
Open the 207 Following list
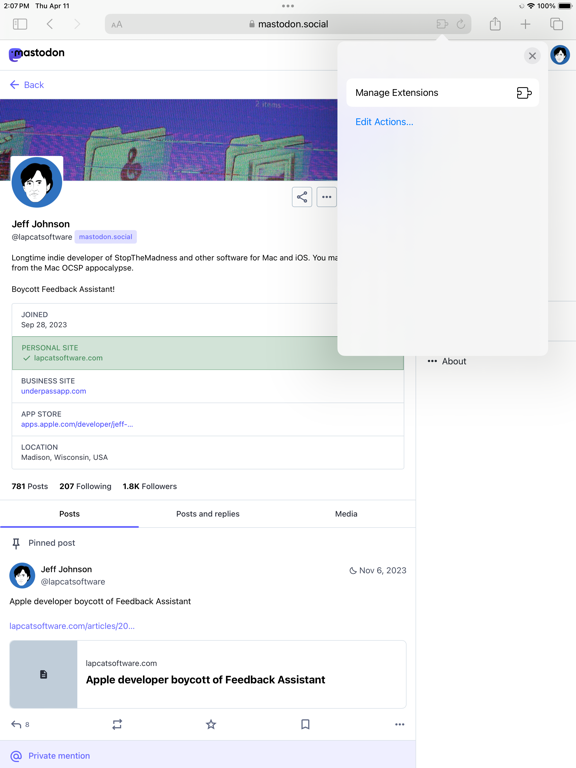click(x=85, y=486)
